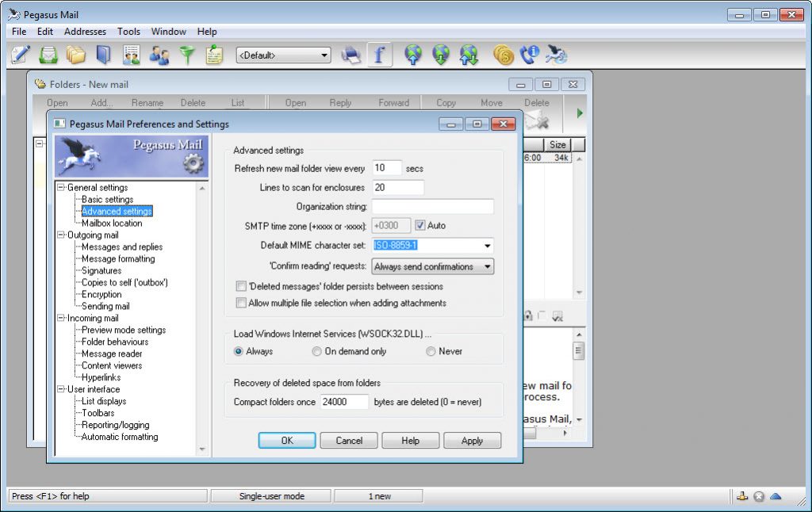This screenshot has width=812, height=512.
Task: Open the Help menu
Action: click(x=207, y=32)
